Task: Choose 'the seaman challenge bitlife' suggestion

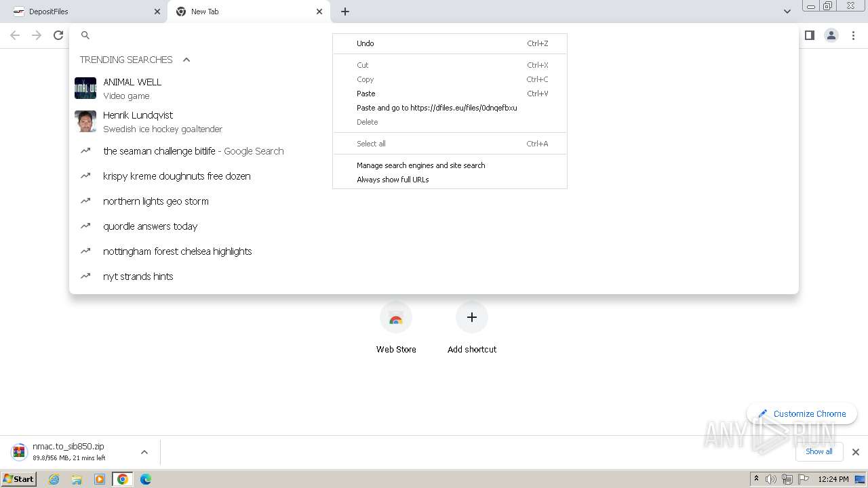Action: click(x=434, y=151)
